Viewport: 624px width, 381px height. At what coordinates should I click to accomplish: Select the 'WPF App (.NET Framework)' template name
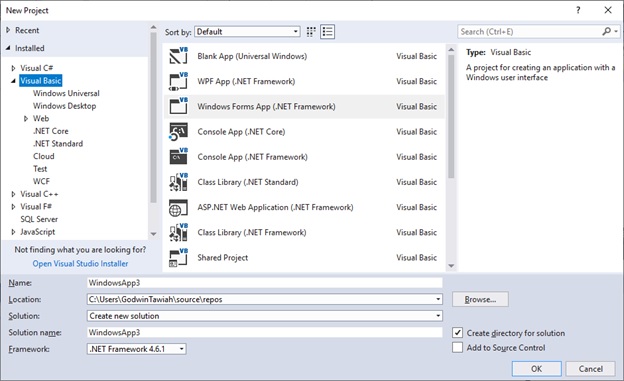coord(246,81)
